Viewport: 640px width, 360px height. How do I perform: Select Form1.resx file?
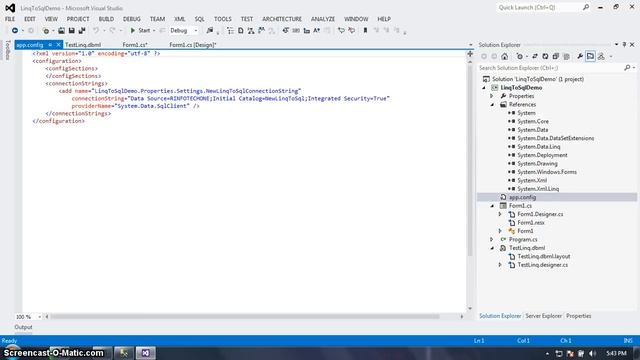(x=531, y=223)
